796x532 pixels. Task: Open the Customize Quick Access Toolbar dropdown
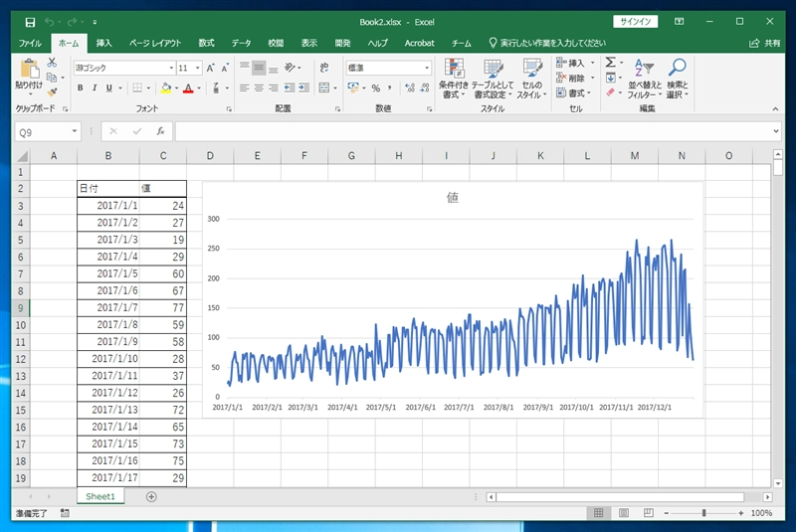point(95,22)
